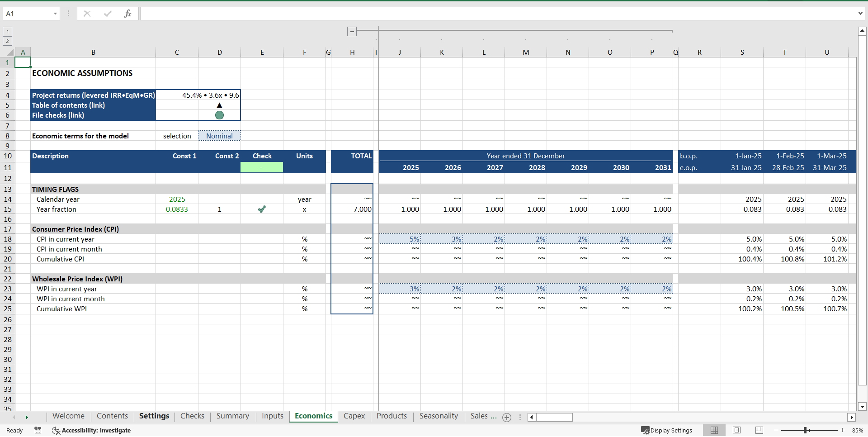Select outline level 1 button

7,31
